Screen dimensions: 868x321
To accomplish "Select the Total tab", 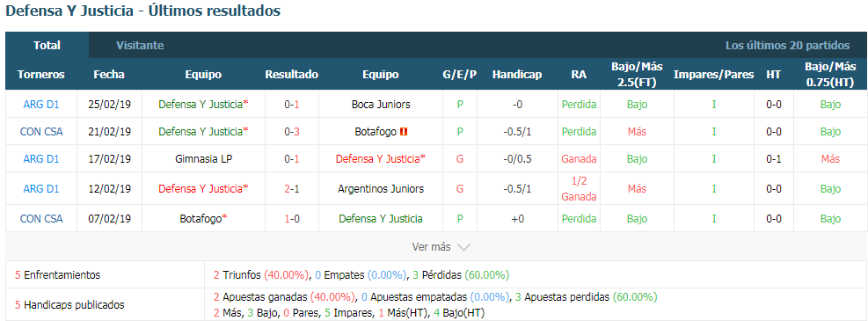I will (x=47, y=46).
